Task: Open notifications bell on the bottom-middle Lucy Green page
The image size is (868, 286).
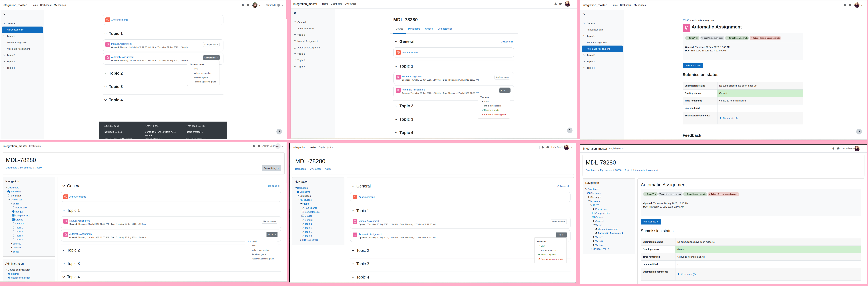Action: coord(542,147)
